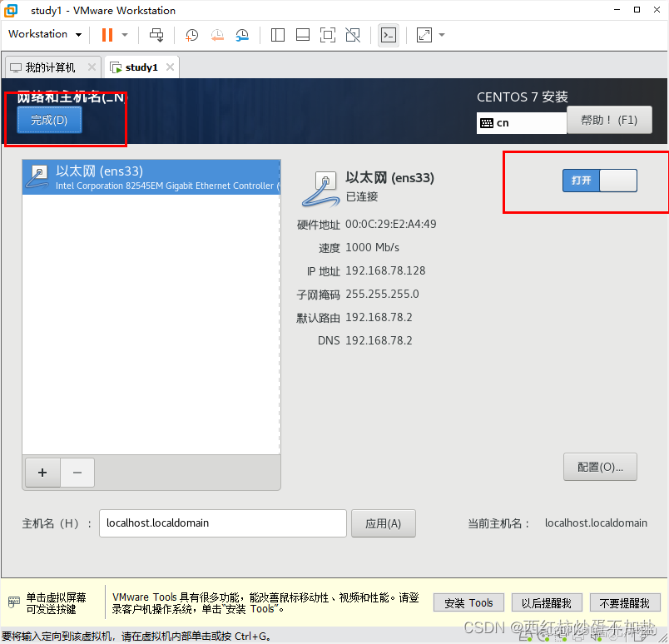Click the IP address 192.168.78.128
The width and height of the screenshot is (669, 644).
coord(385,270)
